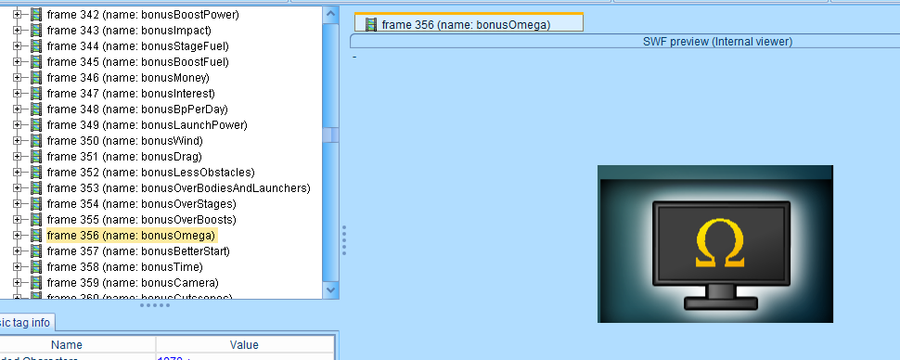Select frame 344 bonusStageFuel row

[138, 46]
